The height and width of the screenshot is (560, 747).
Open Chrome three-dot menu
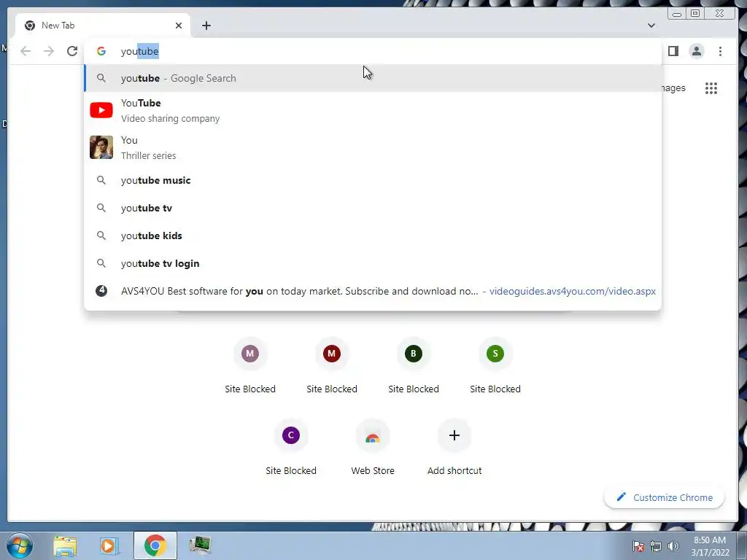[x=720, y=51]
